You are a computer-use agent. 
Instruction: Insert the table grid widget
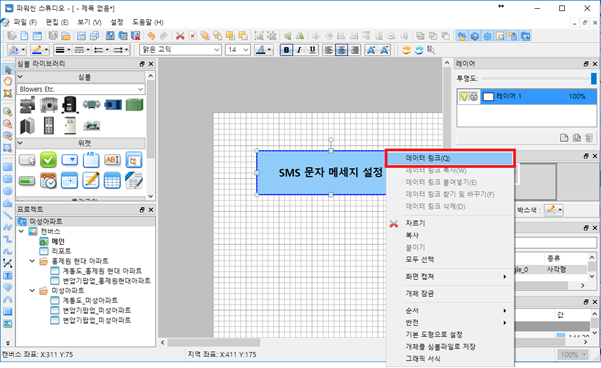112,181
